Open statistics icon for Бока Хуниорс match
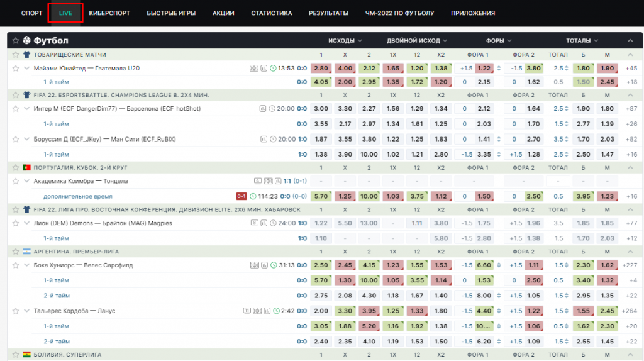The height and width of the screenshot is (361, 644). click(263, 265)
